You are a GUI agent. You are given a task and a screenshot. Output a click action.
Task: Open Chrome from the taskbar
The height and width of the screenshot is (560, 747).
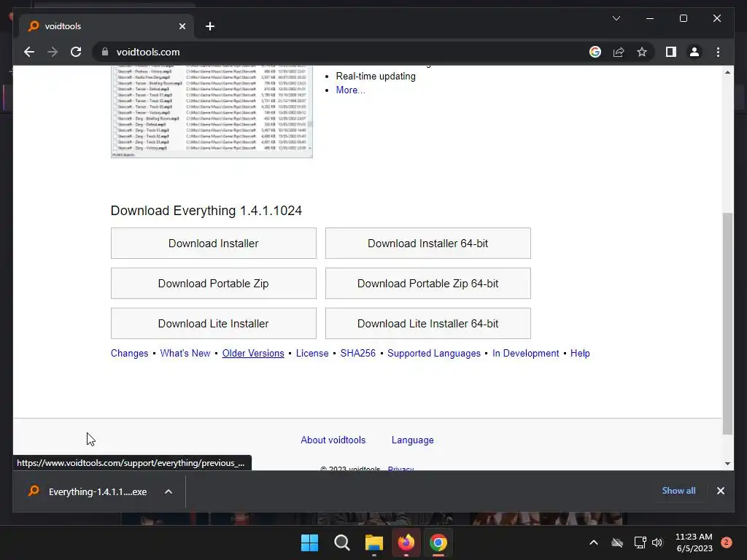(438, 542)
